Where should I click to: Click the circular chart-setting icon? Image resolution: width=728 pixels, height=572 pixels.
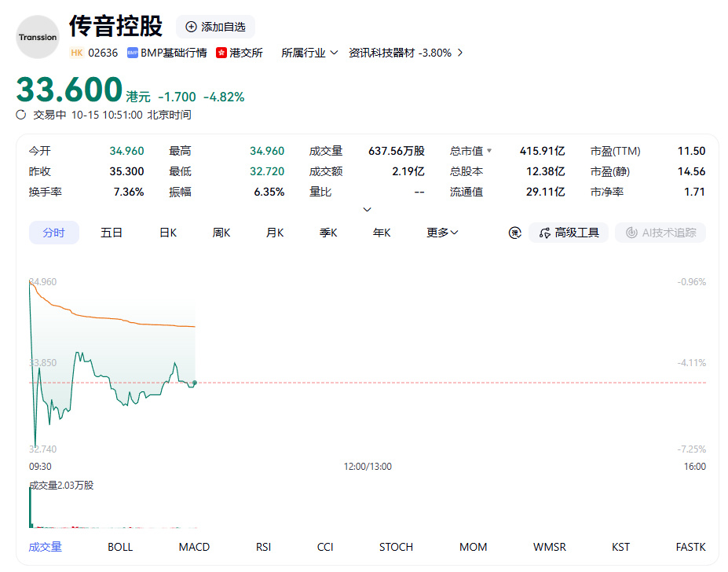(x=515, y=233)
